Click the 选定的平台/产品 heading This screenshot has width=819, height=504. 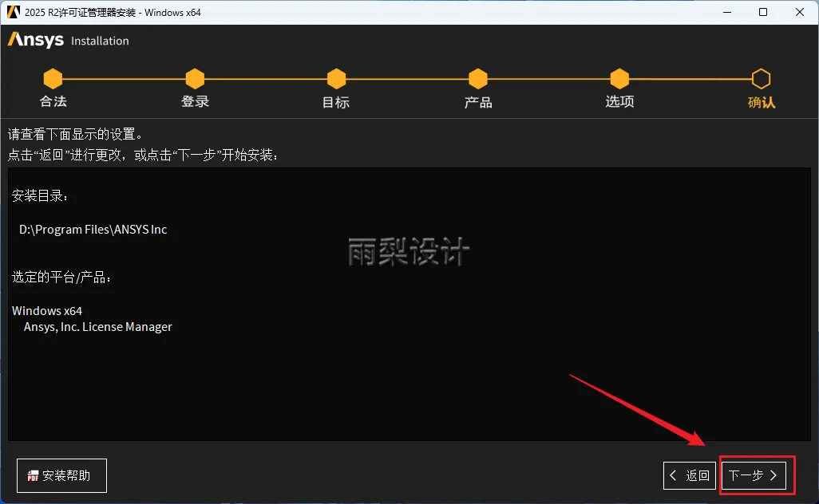point(61,277)
